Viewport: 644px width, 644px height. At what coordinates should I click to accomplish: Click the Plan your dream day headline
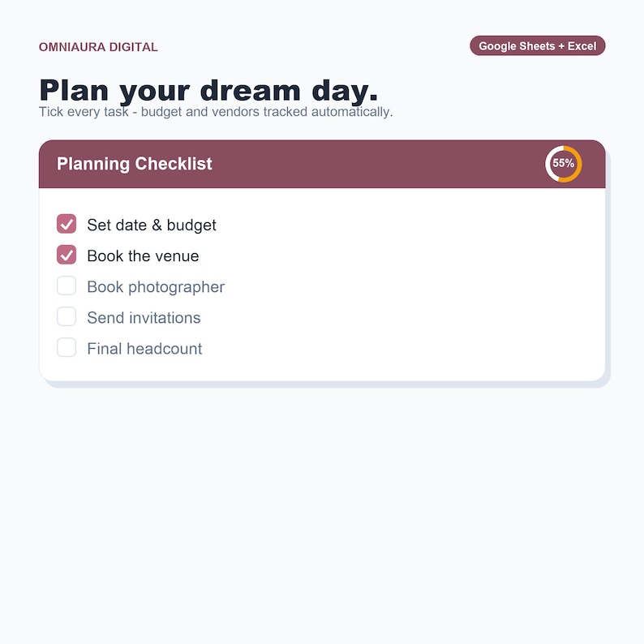click(x=208, y=91)
